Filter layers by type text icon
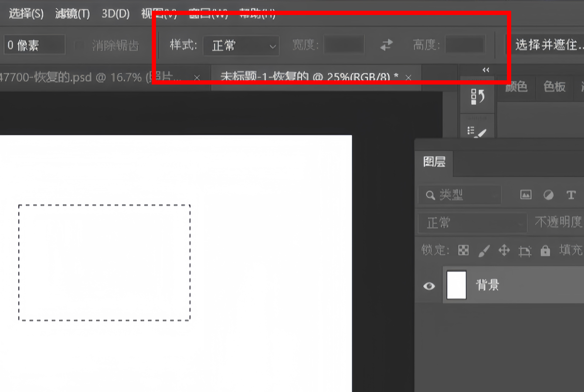This screenshot has height=392, width=584. tap(571, 195)
